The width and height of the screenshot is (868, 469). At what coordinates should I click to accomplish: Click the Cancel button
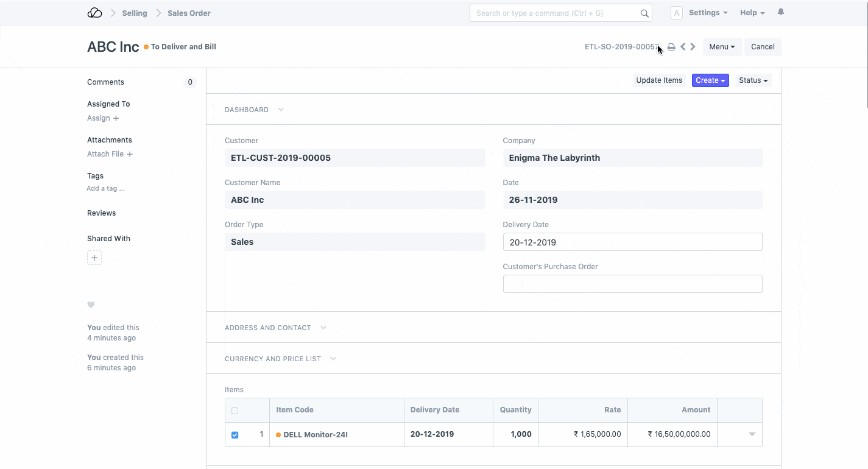(x=763, y=47)
